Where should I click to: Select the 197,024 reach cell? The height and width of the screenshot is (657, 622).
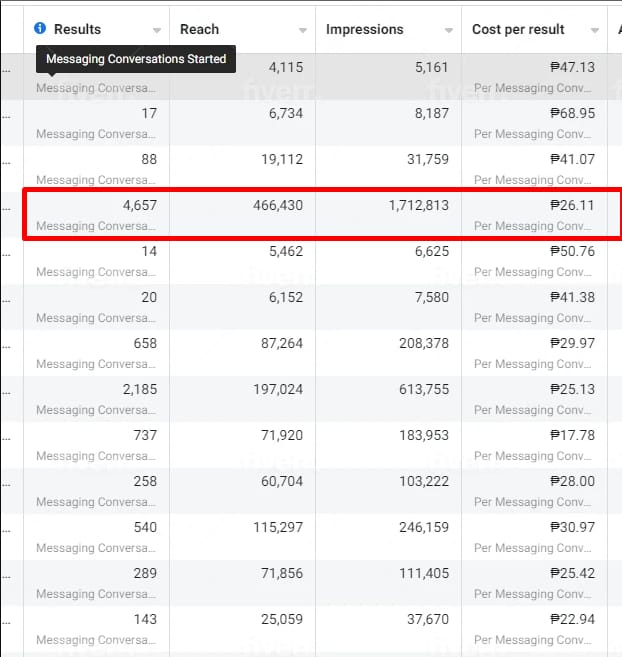(269, 389)
